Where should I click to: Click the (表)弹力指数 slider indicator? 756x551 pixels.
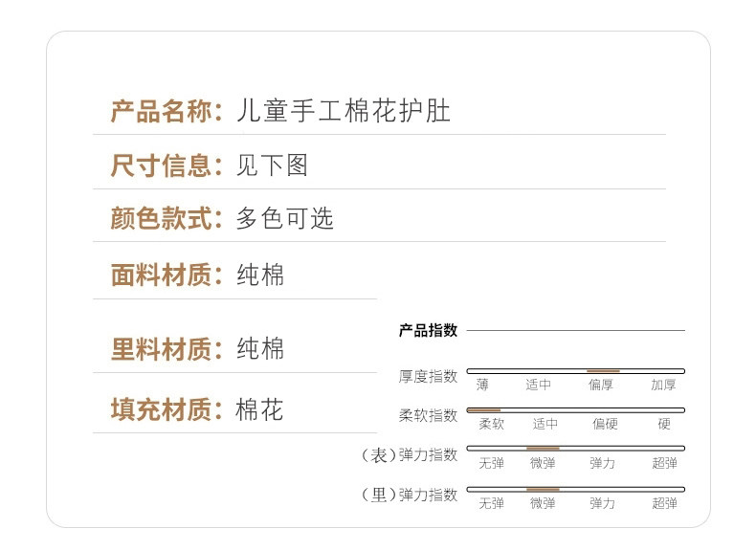543,448
